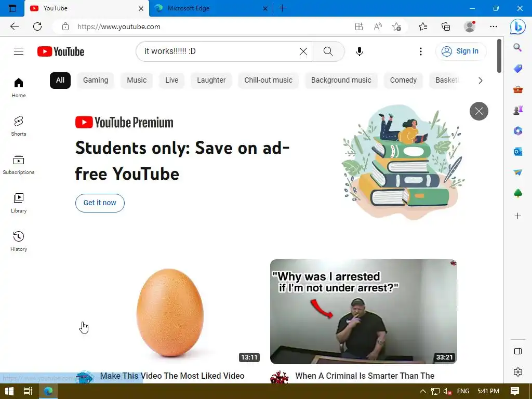Show more filter chips arrow

pyautogui.click(x=480, y=81)
